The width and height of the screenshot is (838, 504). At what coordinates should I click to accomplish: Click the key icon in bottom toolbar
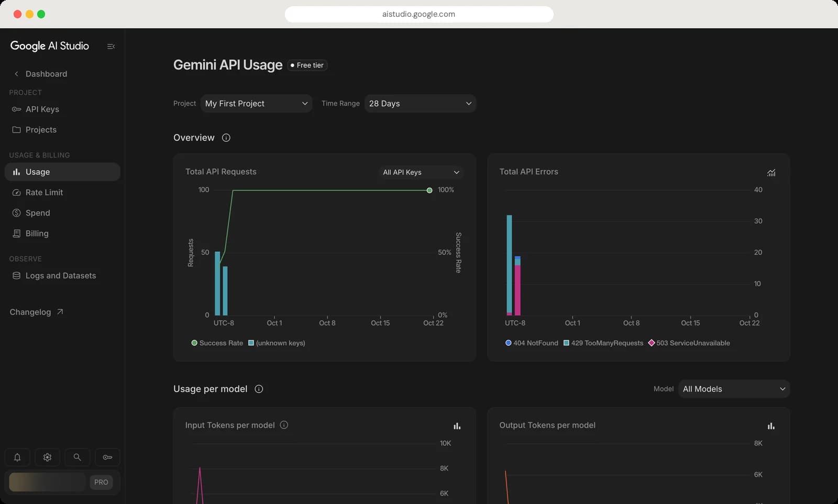coord(107,457)
